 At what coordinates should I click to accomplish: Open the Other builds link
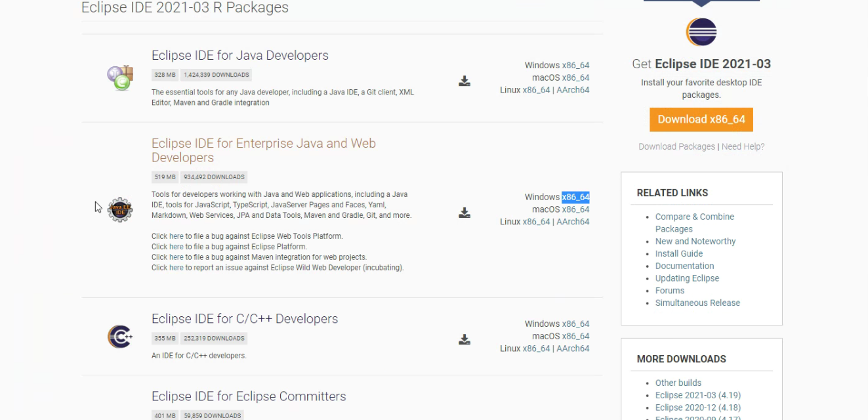coord(678,383)
